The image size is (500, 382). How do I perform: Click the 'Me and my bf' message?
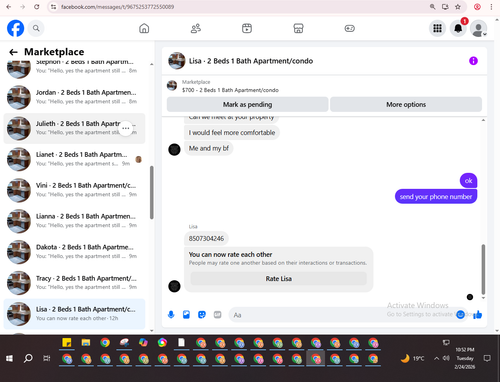(209, 148)
